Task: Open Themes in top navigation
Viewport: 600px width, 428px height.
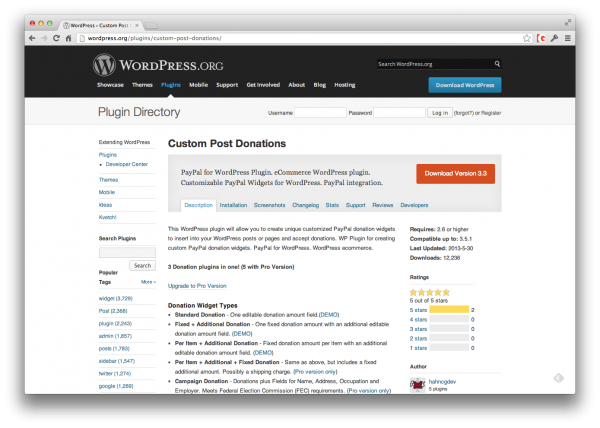Action: coord(142,85)
